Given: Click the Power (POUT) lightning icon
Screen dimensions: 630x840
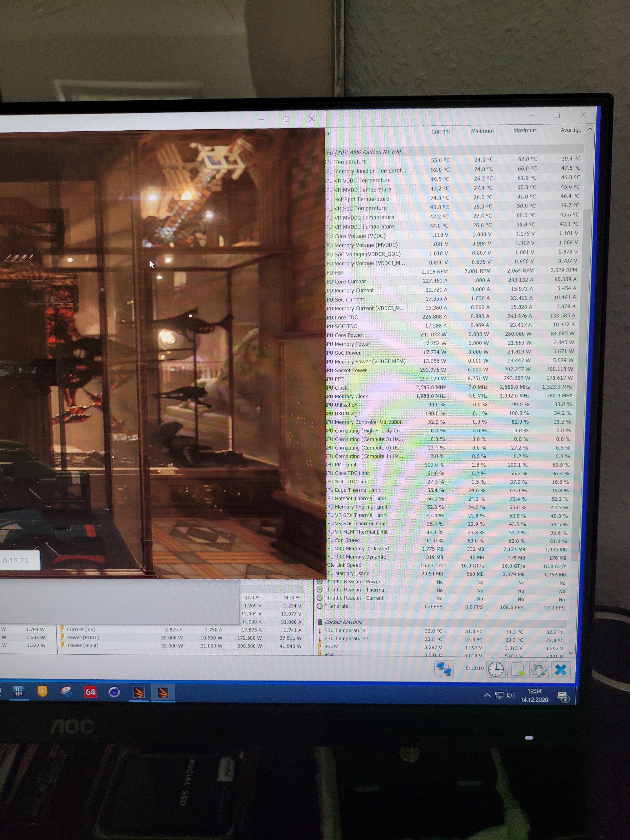Looking at the screenshot, I should click(x=62, y=637).
